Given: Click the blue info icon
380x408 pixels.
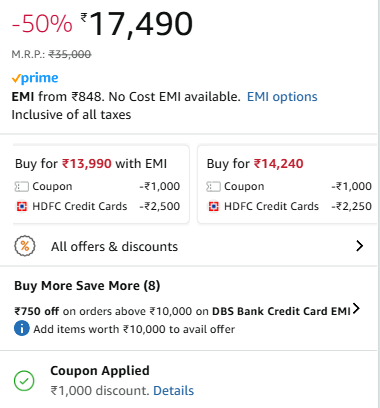Looking at the screenshot, I should click(22, 329).
